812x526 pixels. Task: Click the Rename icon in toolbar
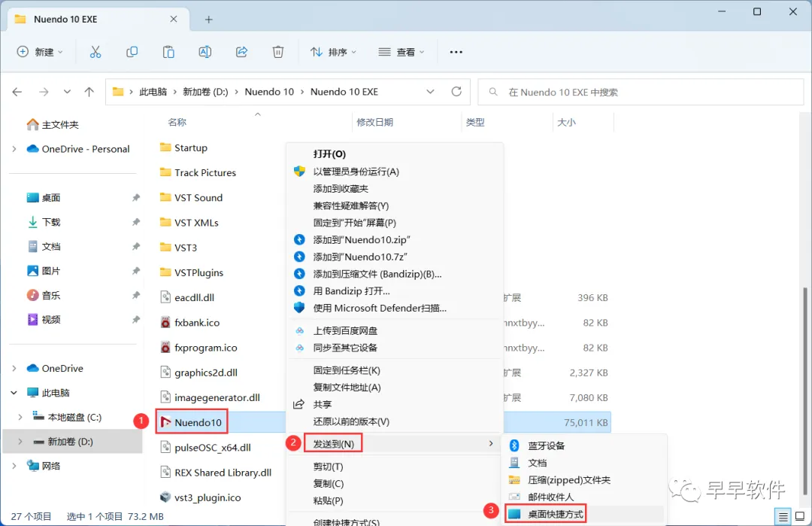tap(205, 52)
